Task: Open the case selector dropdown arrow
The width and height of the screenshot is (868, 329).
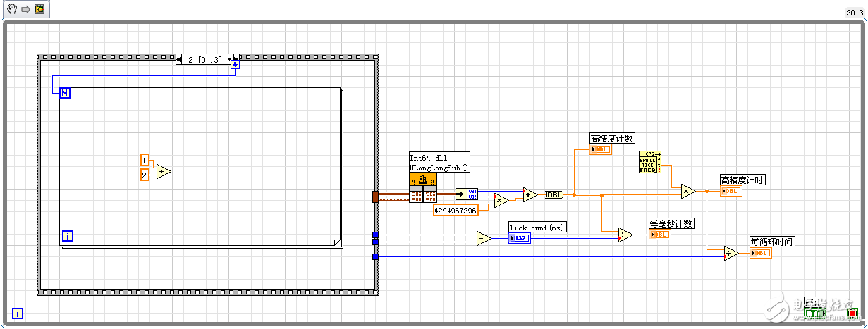Action: 228,60
